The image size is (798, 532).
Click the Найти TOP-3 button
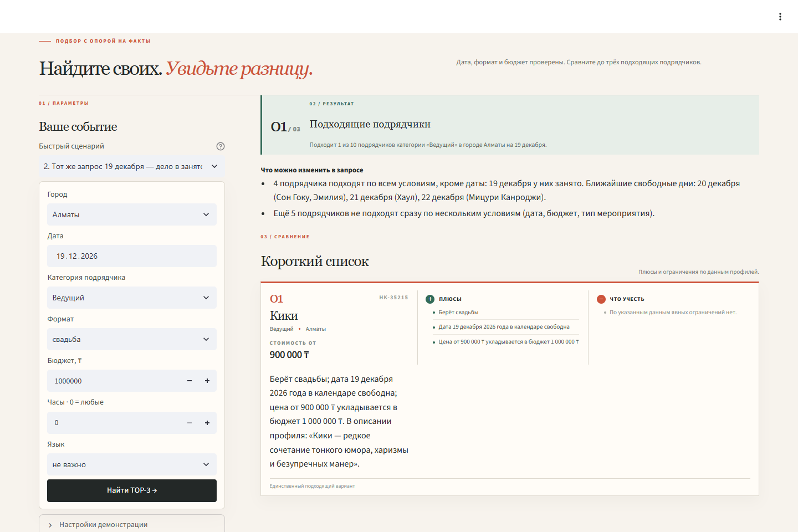132,490
